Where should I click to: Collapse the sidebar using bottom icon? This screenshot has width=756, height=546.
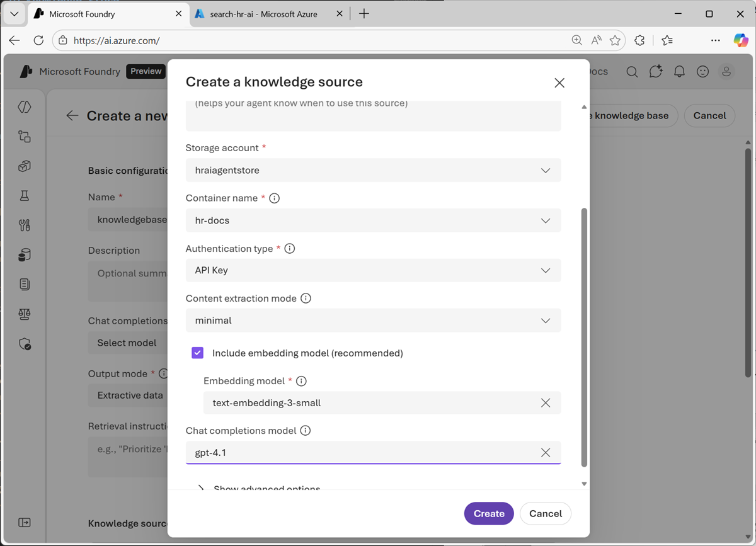pos(24,522)
